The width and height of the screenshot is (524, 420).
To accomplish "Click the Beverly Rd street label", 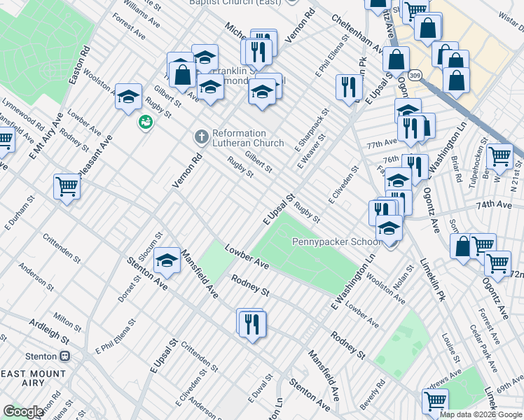I will coord(372,394).
